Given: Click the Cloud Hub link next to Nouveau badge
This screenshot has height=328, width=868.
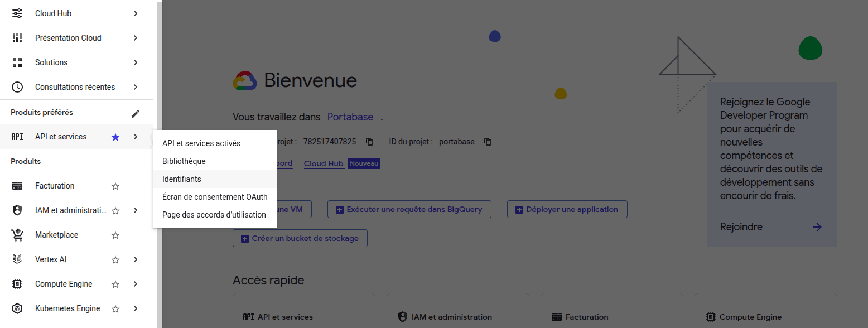Looking at the screenshot, I should pos(324,163).
